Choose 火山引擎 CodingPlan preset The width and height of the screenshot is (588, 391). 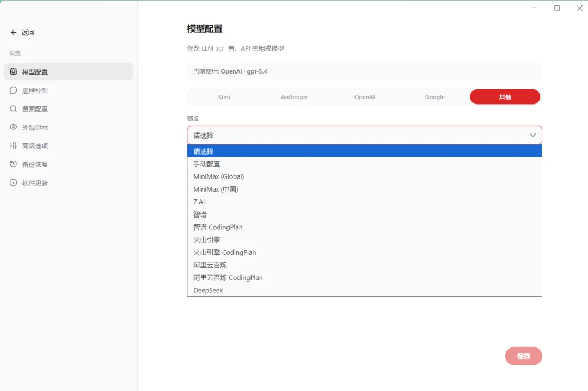point(364,253)
